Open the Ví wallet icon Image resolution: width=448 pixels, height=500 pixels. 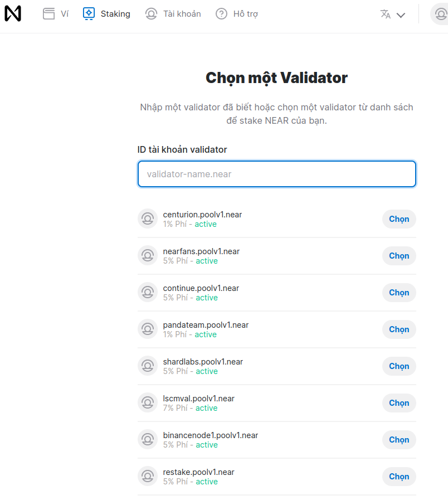pos(49,14)
